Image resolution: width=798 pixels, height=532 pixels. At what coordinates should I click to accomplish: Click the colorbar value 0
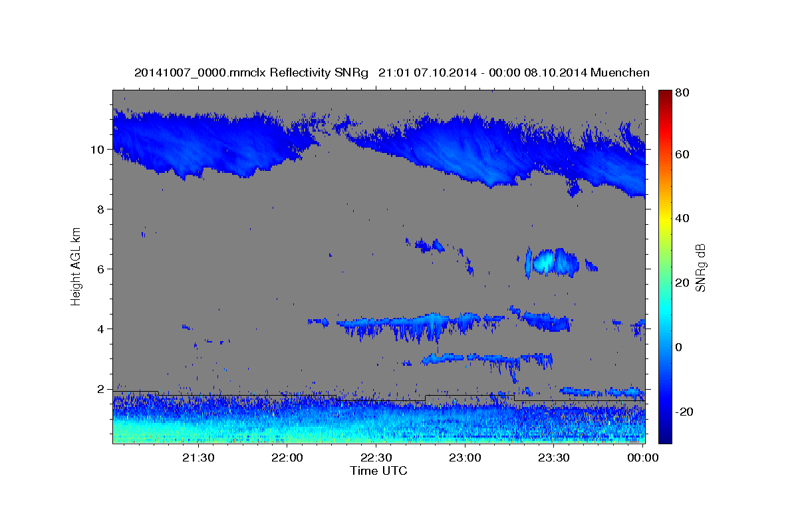(679, 347)
